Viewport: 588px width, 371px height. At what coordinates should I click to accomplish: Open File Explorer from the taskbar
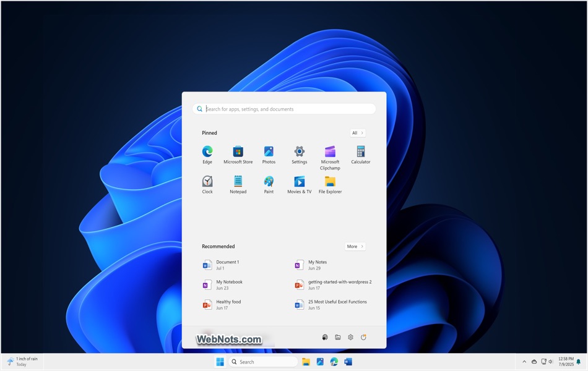point(306,362)
